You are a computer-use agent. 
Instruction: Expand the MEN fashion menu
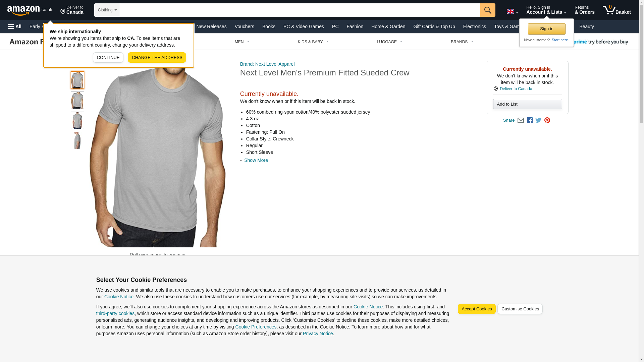click(242, 42)
